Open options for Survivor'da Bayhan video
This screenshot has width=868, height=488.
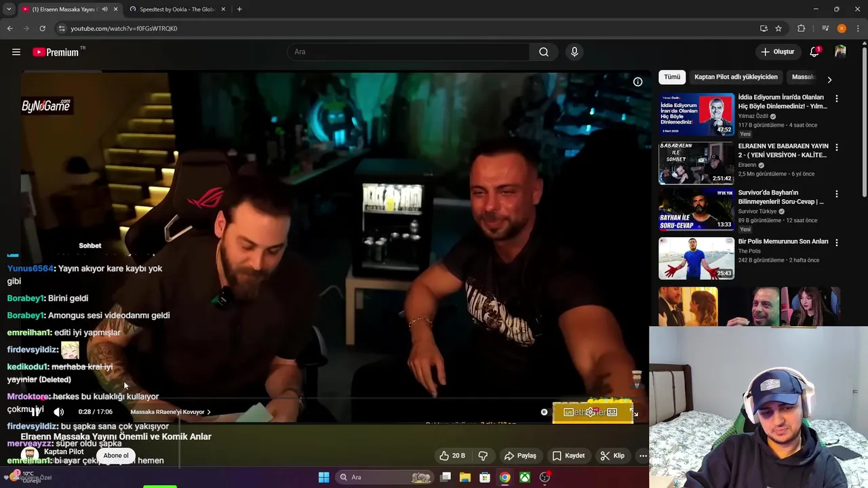(836, 193)
